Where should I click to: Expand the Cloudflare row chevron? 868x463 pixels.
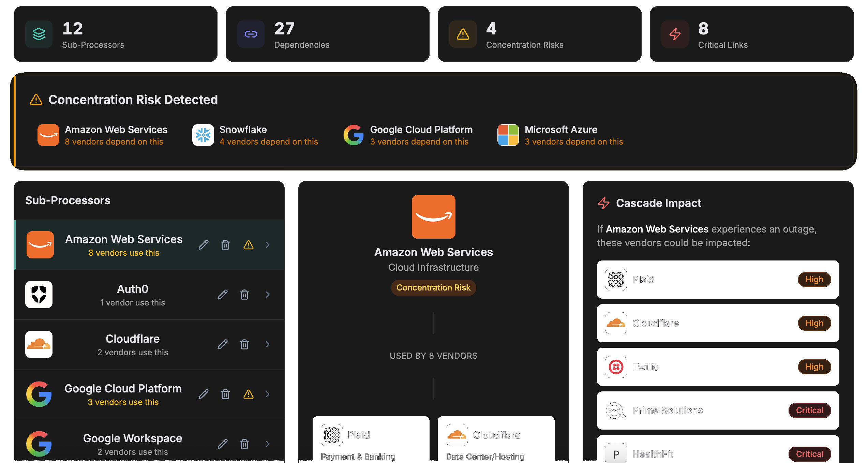tap(268, 344)
